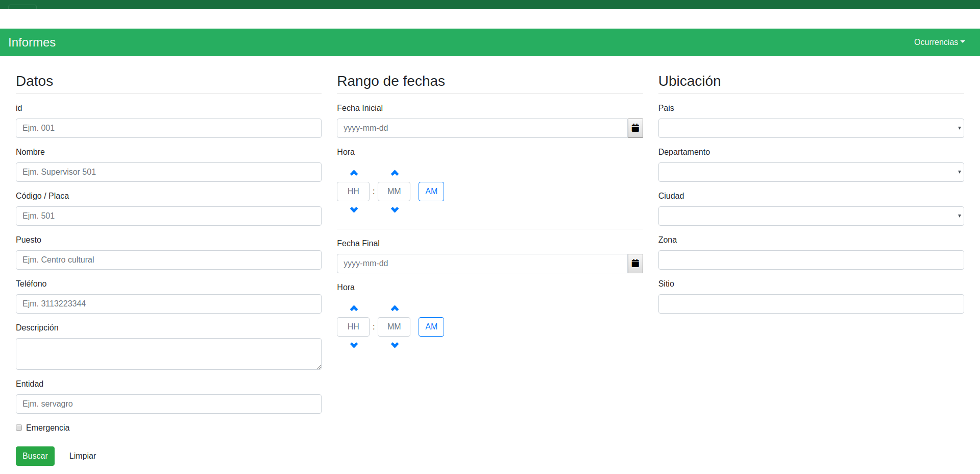The image size is (980, 474).
Task: Open the Ocurrencias menu in the header
Action: [x=939, y=42]
